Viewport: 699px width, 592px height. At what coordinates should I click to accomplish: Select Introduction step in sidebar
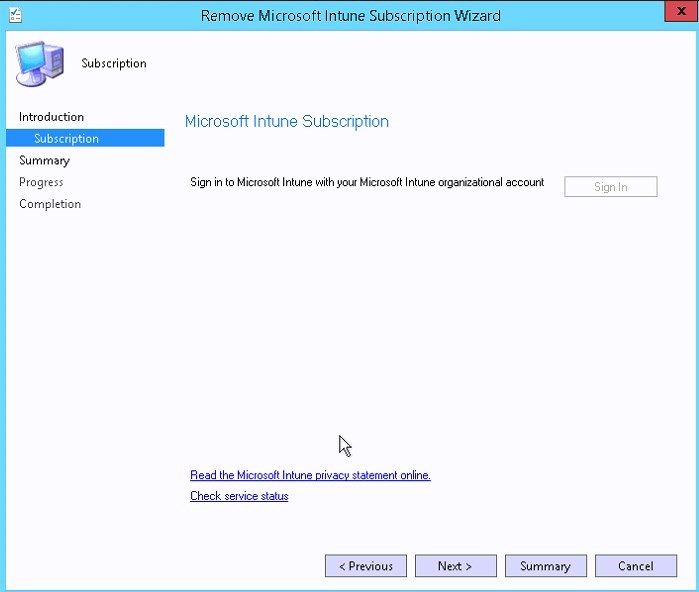point(51,117)
